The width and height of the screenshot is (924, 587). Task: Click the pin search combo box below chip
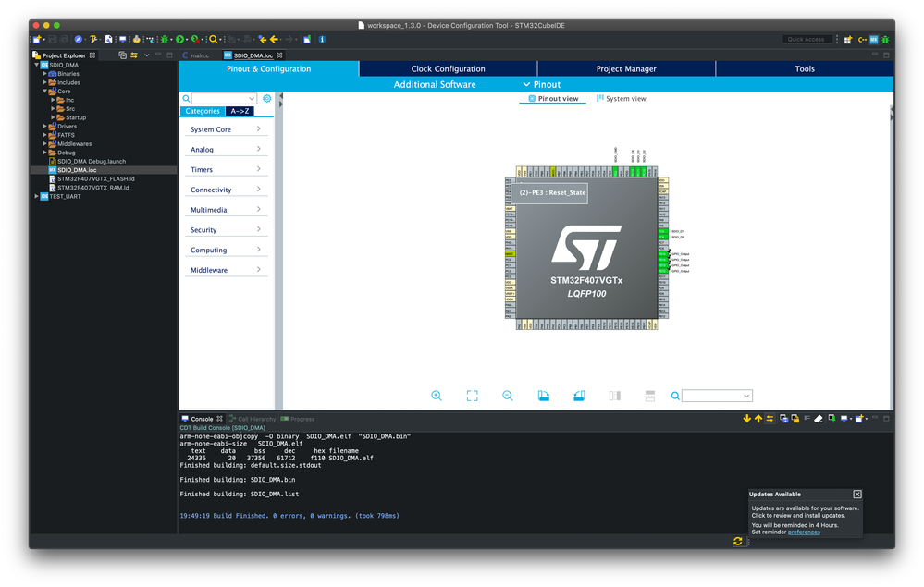point(717,396)
